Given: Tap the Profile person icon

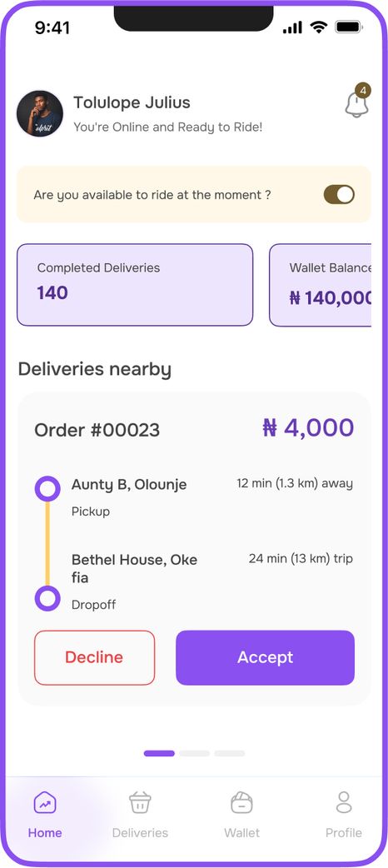Looking at the screenshot, I should pos(344,802).
